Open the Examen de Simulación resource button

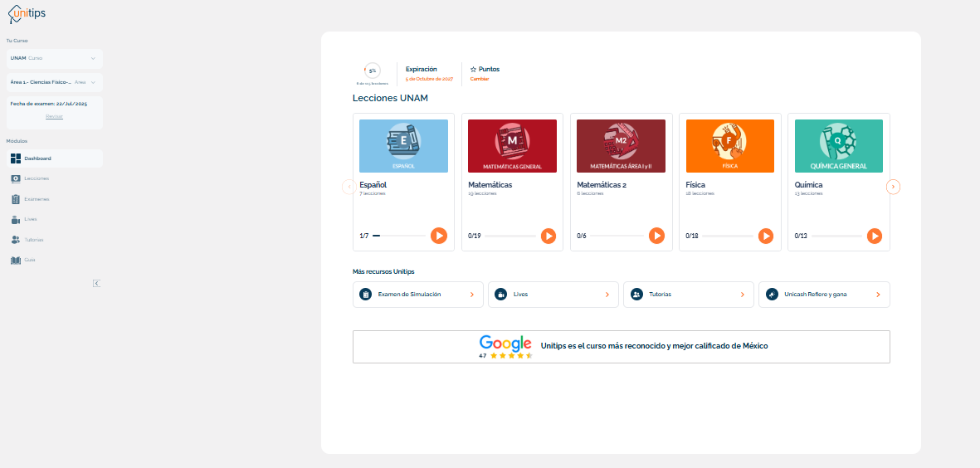coord(418,295)
